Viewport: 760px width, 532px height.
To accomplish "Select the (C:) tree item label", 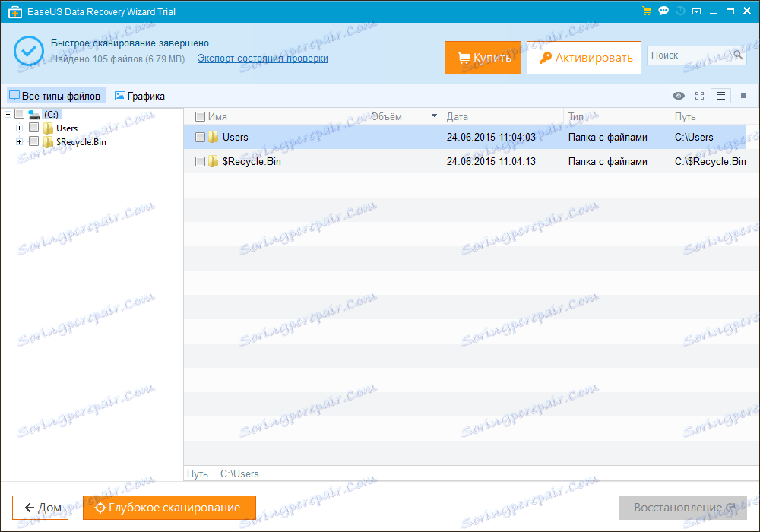I will pyautogui.click(x=51, y=114).
